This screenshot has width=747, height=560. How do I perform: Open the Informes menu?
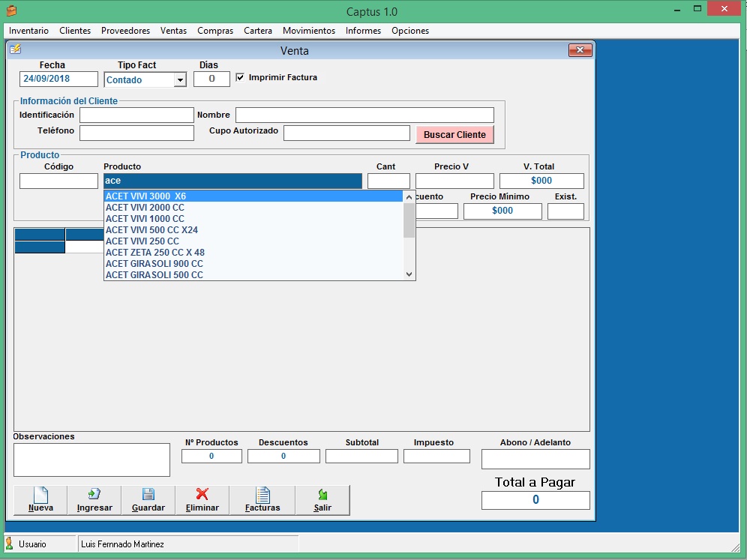tap(363, 31)
